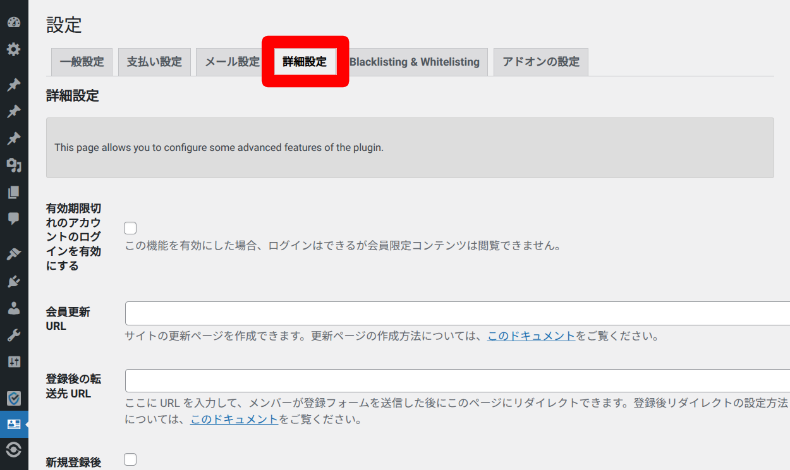790x470 pixels.
Task: Focus the 登録後の転送先 URL input field
Action: click(457, 381)
